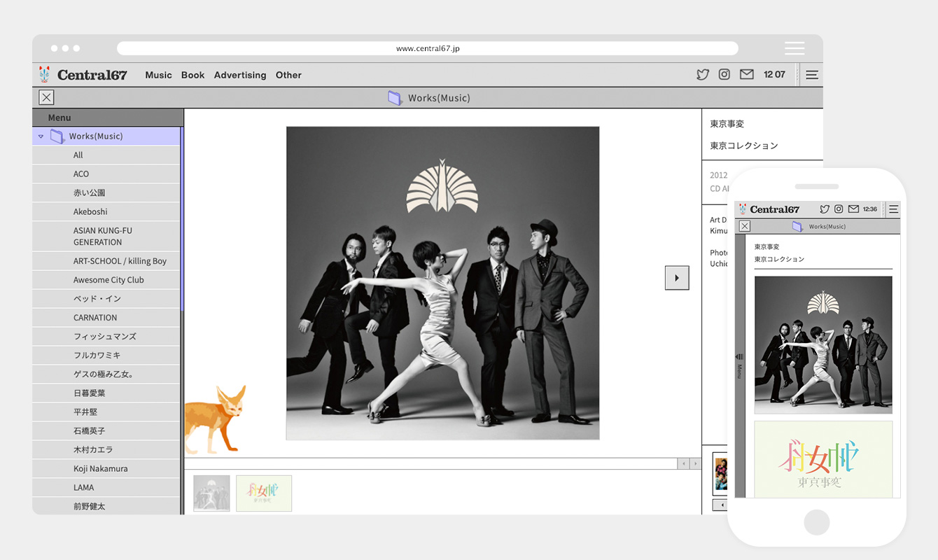The height and width of the screenshot is (560, 938).
Task: Select ASIAN KUNG-FU GENERATION in the sidebar
Action: 106,236
